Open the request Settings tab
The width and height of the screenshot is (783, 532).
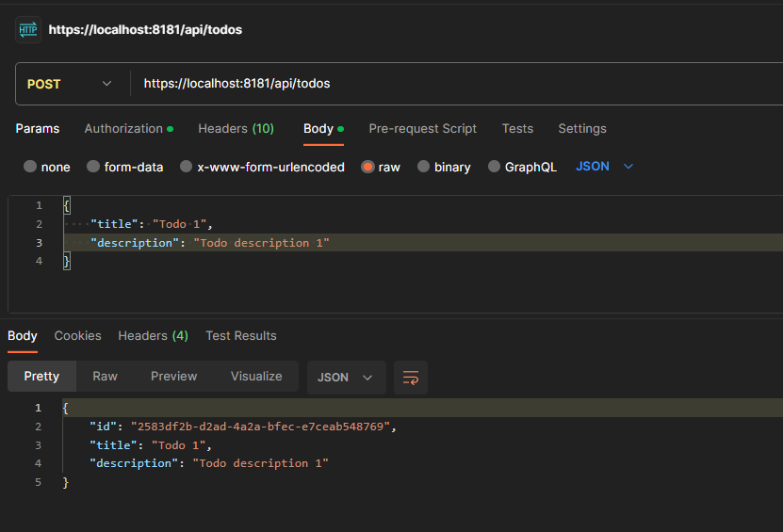coord(582,129)
